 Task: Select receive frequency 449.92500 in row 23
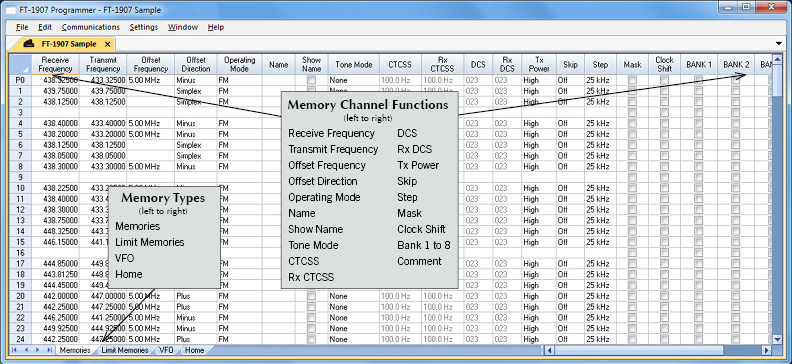(x=55, y=328)
